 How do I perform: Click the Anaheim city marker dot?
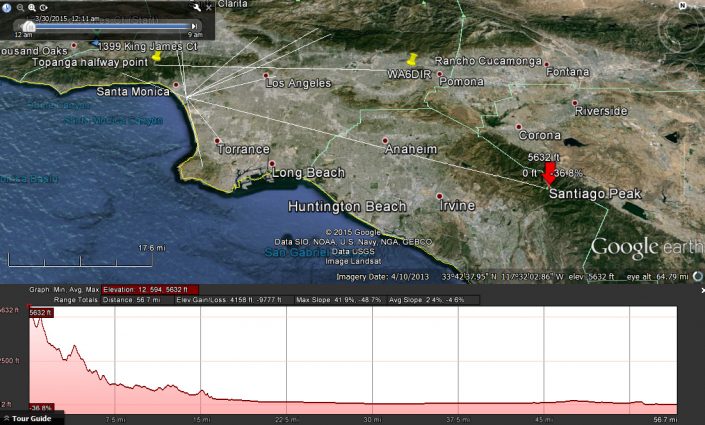click(x=385, y=141)
